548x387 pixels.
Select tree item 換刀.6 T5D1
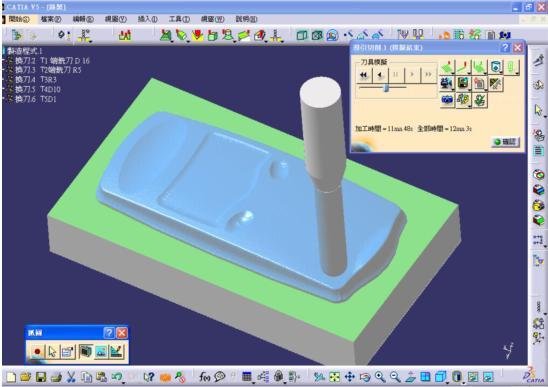pos(35,99)
